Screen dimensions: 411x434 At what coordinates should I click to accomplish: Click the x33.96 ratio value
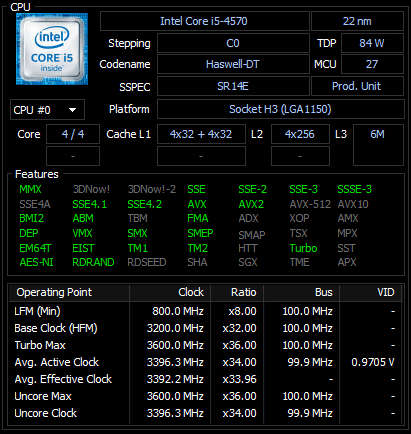point(239,379)
